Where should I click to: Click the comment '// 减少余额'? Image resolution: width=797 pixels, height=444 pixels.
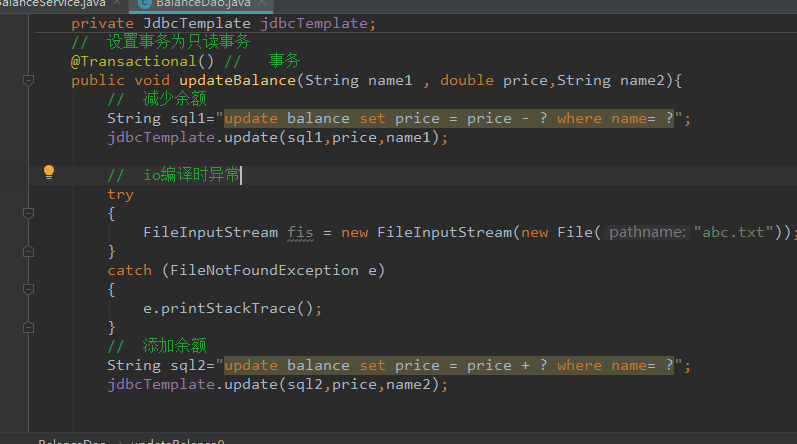(x=157, y=99)
